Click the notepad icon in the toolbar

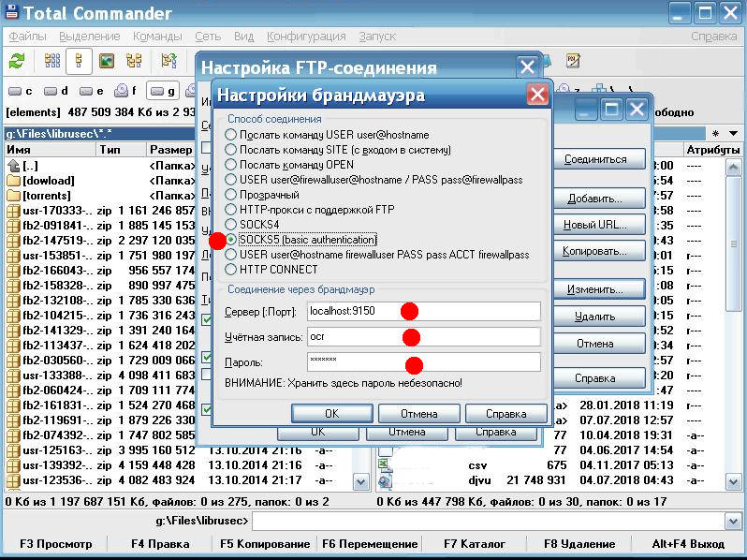pos(573,61)
